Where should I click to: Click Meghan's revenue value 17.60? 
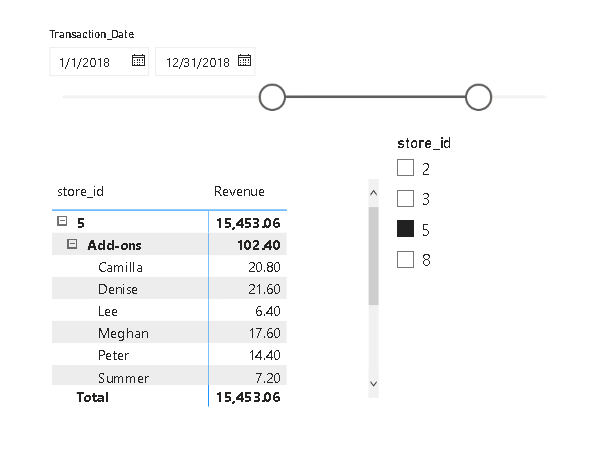pyautogui.click(x=265, y=334)
